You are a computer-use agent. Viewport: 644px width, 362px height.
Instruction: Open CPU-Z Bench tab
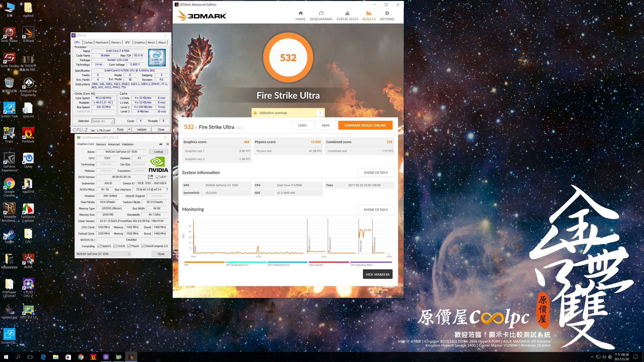[151, 42]
